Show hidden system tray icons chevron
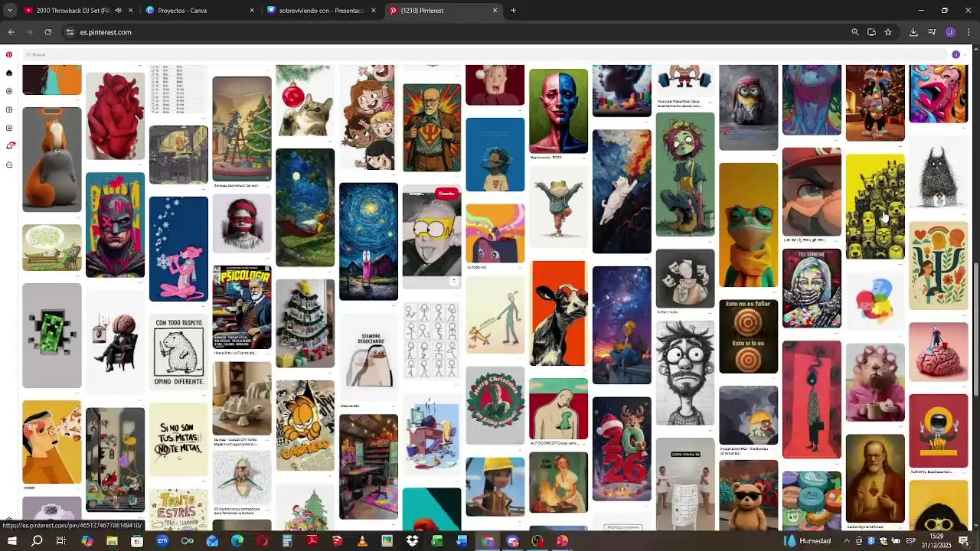The height and width of the screenshot is (551, 980). point(846,541)
